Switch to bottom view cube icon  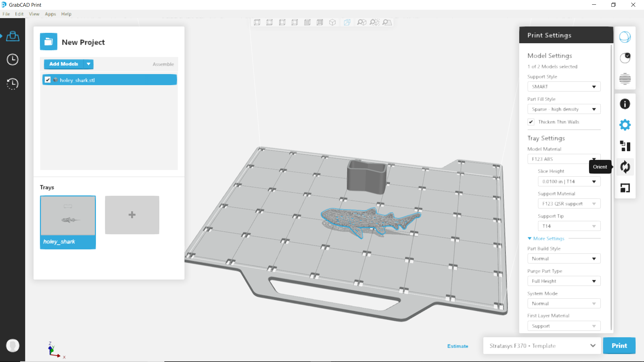pos(269,22)
